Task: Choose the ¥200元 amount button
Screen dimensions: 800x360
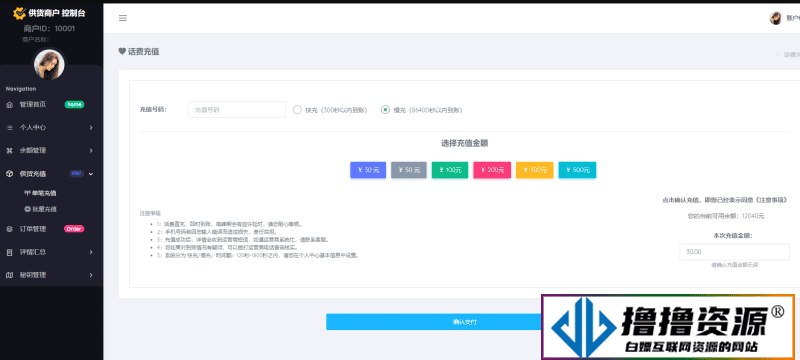Action: coord(492,170)
